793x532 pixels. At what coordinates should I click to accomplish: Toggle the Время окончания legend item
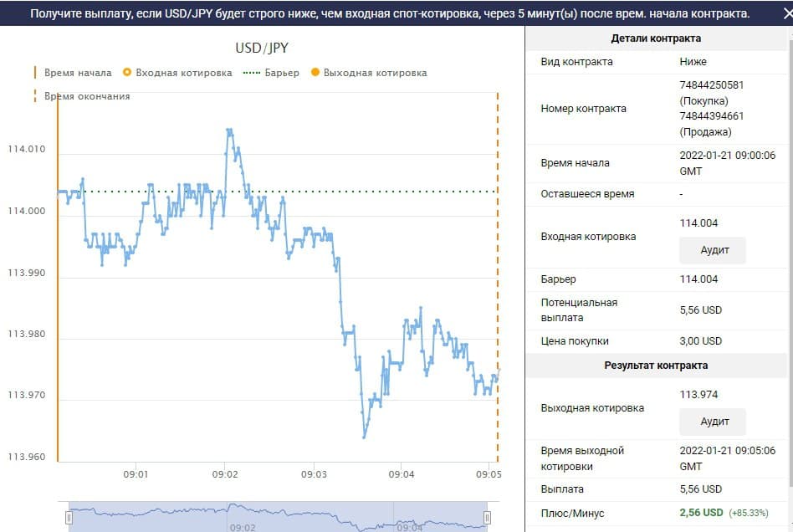(82, 96)
